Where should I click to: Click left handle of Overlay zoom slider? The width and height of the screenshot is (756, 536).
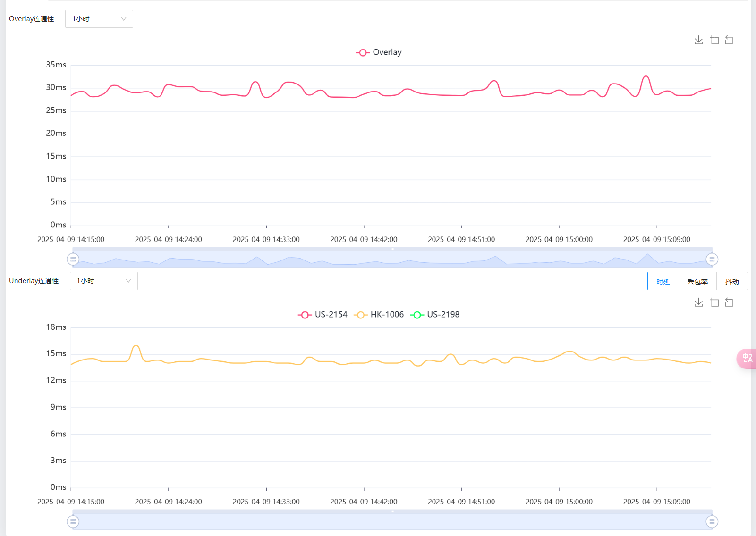73,259
